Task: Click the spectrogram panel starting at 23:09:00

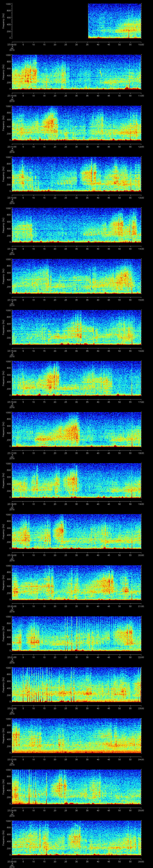Action: [77, 21]
